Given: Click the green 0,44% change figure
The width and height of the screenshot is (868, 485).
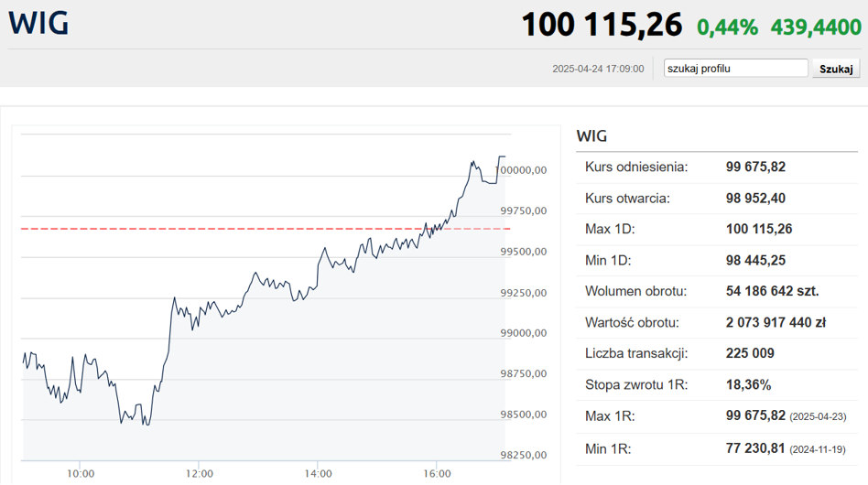Looking at the screenshot, I should 727,27.
